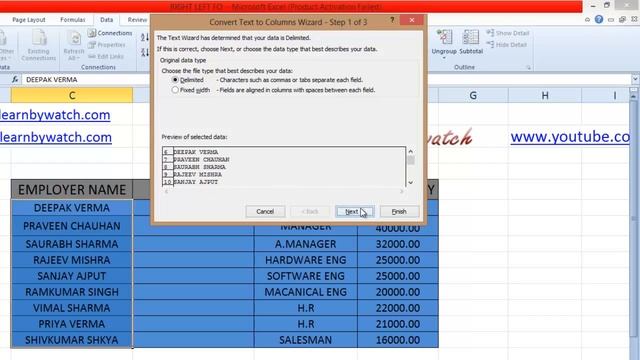Switch to the Data ribbon tab
The image size is (640, 360).
point(107,20)
